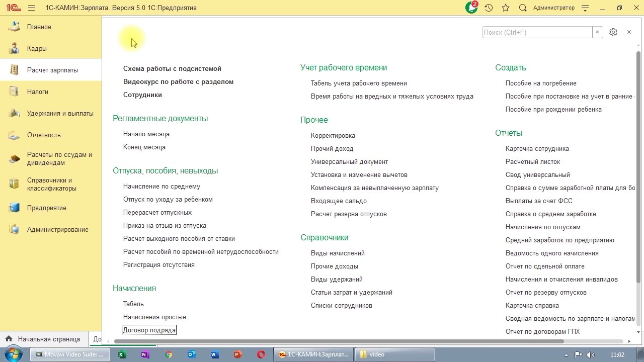Open the Администрирование section icon

tap(14, 229)
